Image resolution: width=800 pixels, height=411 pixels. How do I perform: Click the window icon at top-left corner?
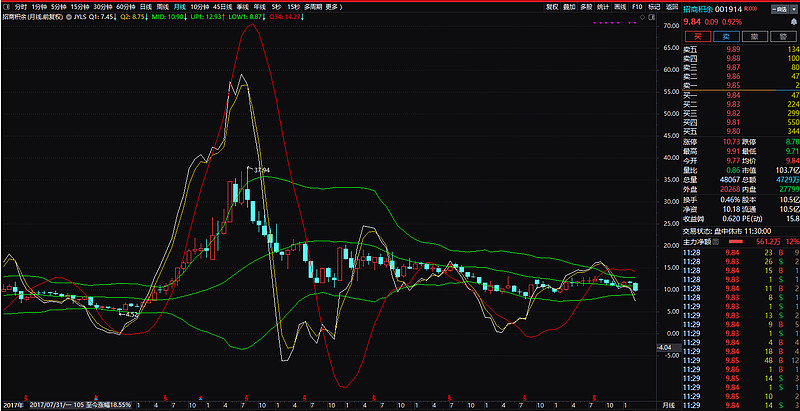click(x=5, y=6)
